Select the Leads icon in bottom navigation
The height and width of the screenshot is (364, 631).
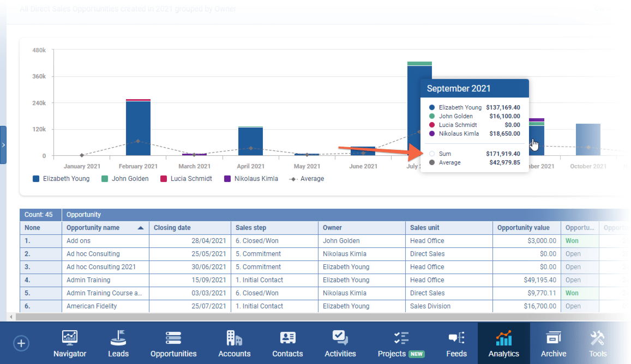pos(118,343)
